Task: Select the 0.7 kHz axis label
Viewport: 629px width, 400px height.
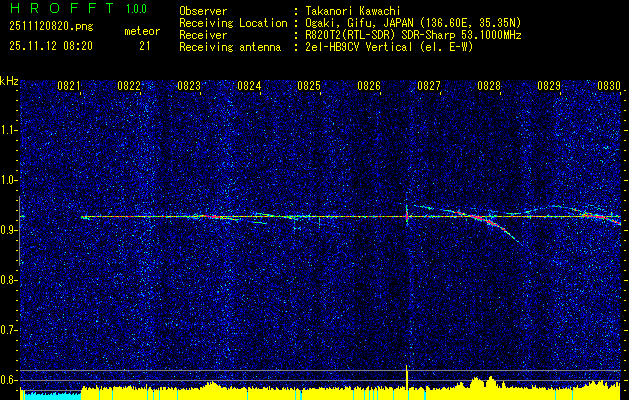Action: (8, 330)
